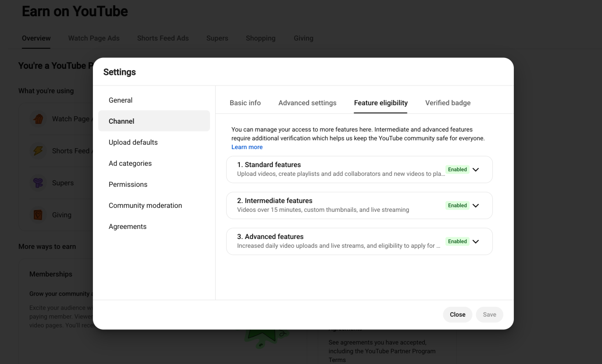Click the Supers icon
602x364 pixels.
[x=38, y=183]
